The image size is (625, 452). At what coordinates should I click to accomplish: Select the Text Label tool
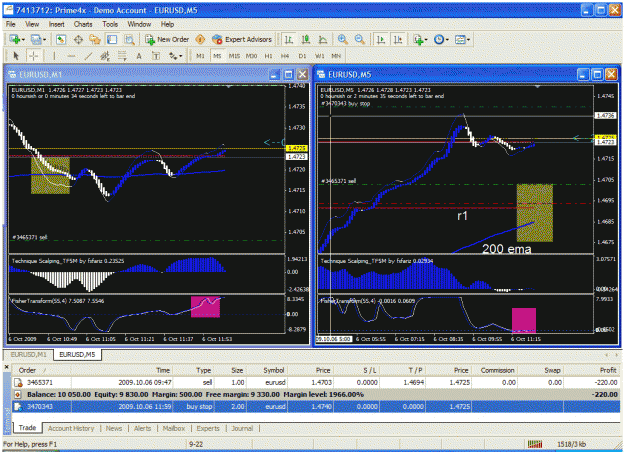156,56
